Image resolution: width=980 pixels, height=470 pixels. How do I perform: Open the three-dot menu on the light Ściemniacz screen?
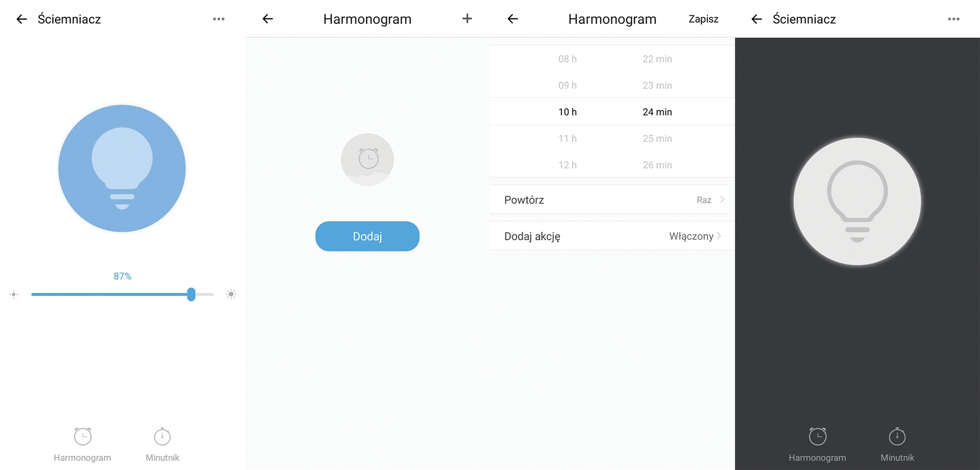coord(218,19)
